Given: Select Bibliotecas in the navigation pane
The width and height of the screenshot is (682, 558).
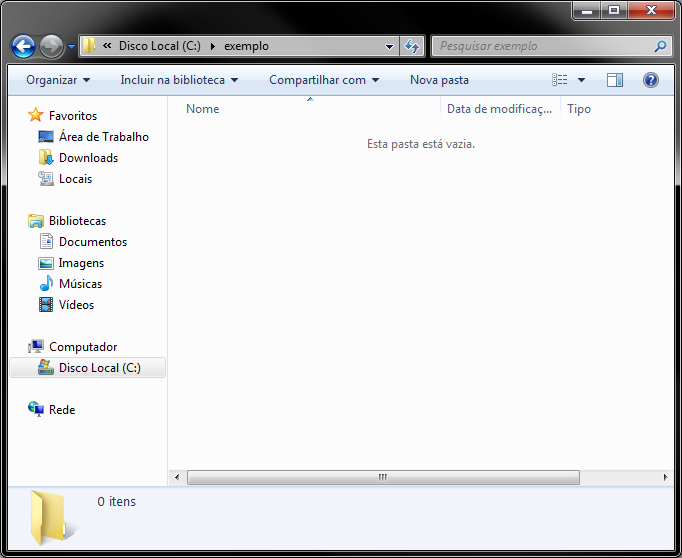Looking at the screenshot, I should click(x=77, y=221).
